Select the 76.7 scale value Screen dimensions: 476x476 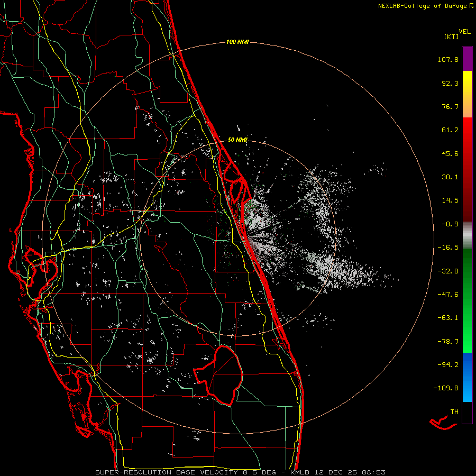tap(450, 106)
